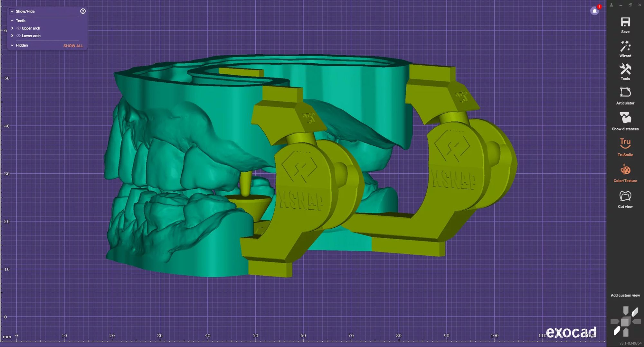Open the notifications bell
The image size is (644, 347).
pos(595,11)
